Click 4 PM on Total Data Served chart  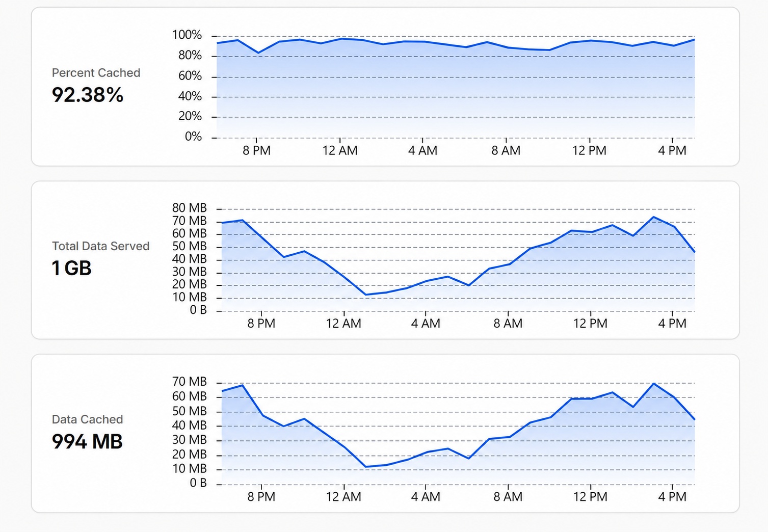coord(672,324)
